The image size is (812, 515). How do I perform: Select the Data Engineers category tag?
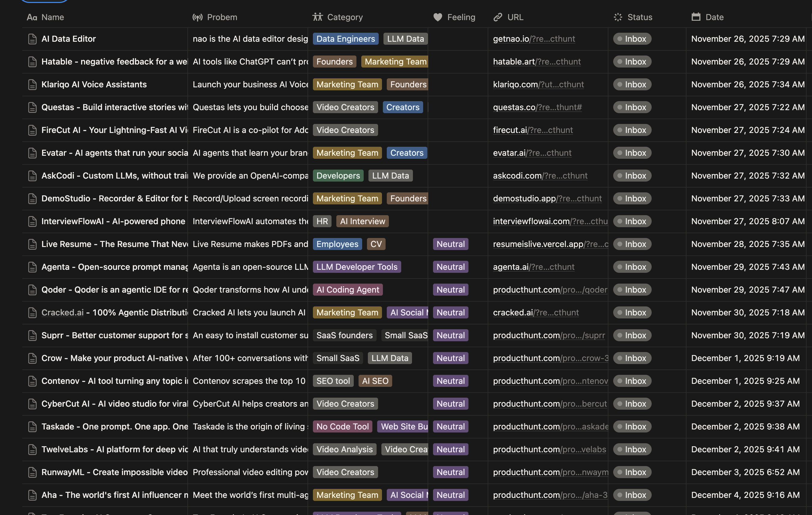(x=345, y=39)
